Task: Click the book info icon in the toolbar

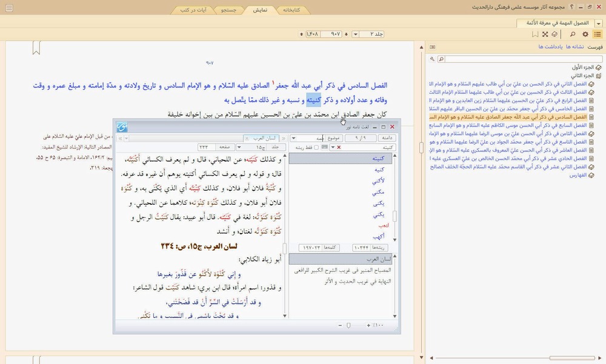Action: (554, 35)
